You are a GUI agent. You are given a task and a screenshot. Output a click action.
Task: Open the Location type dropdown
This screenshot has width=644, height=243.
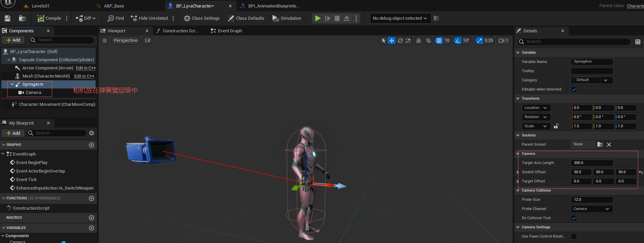click(x=536, y=108)
